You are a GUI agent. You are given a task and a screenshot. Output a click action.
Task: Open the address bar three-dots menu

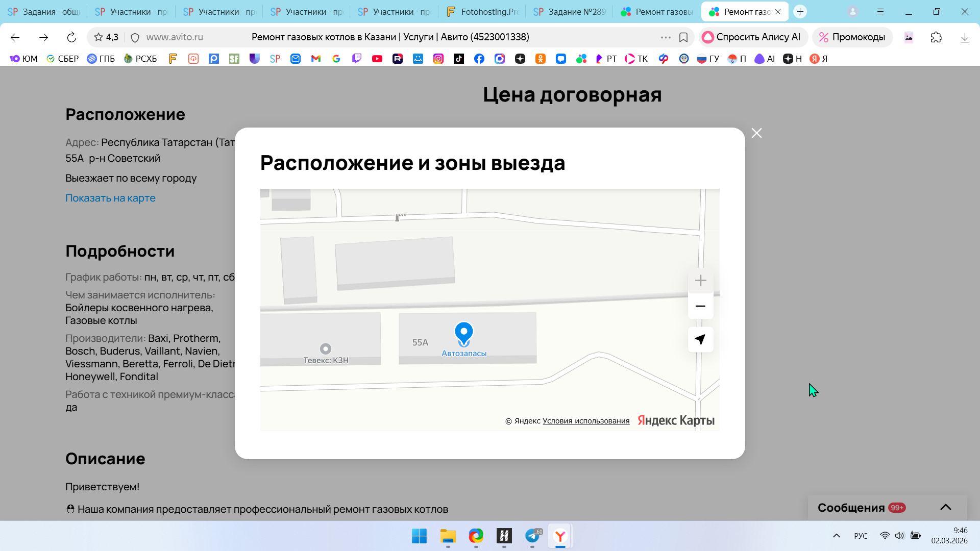(x=666, y=37)
